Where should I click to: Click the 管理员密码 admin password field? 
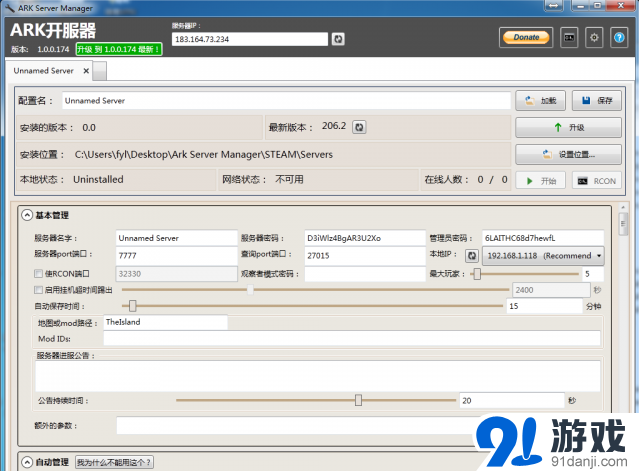pos(543,238)
